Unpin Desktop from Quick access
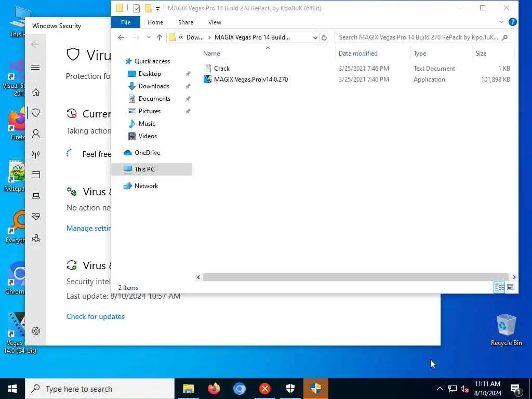Screen dimensions: 532x399 coord(188,74)
